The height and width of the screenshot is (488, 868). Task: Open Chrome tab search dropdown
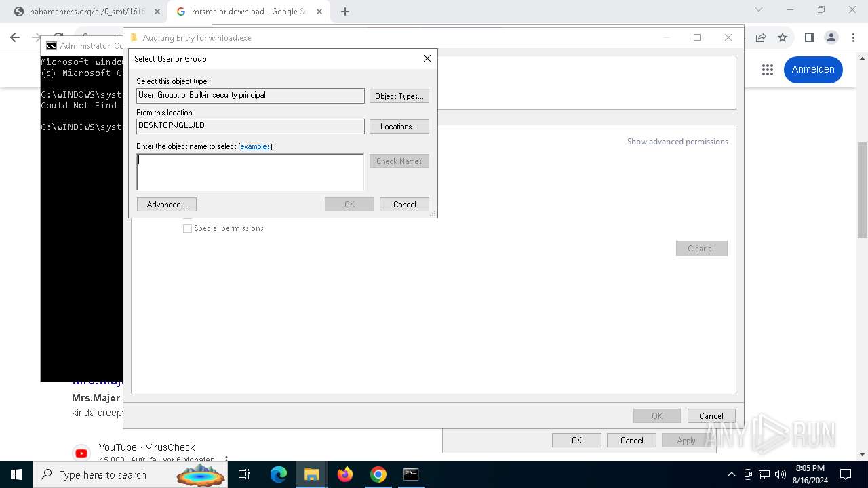(x=759, y=10)
